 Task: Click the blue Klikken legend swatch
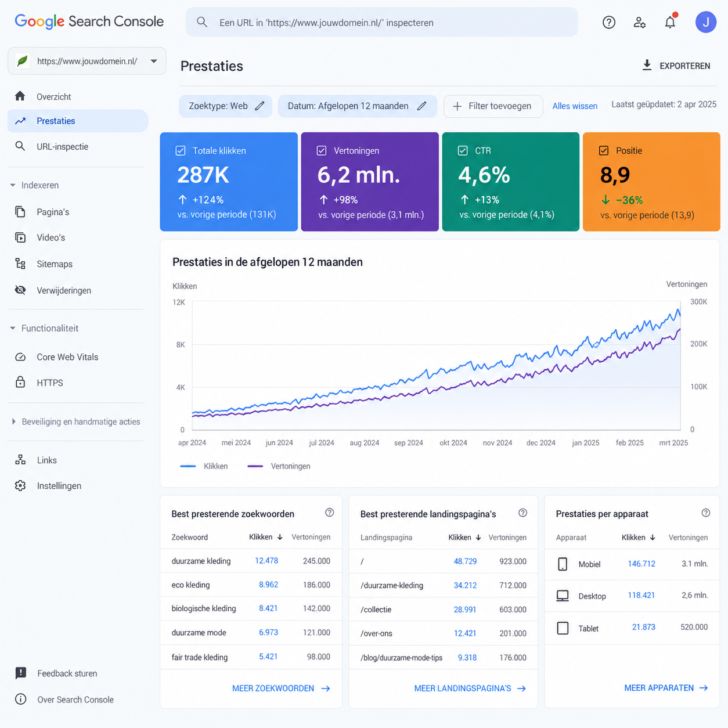pos(188,466)
